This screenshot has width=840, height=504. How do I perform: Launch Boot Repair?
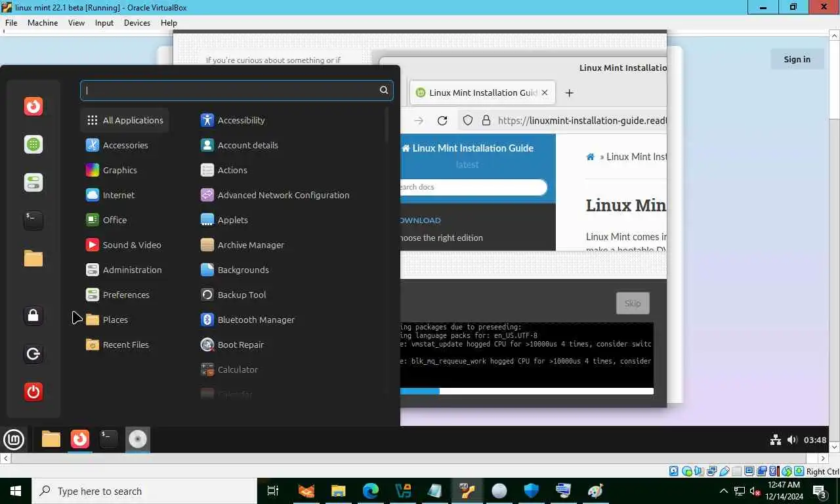coord(232,345)
